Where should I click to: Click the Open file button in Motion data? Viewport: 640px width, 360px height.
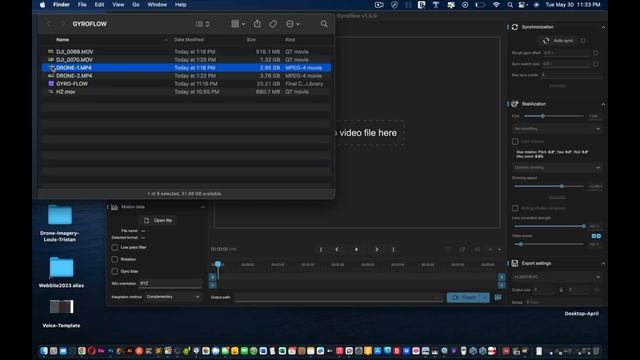(x=158, y=220)
